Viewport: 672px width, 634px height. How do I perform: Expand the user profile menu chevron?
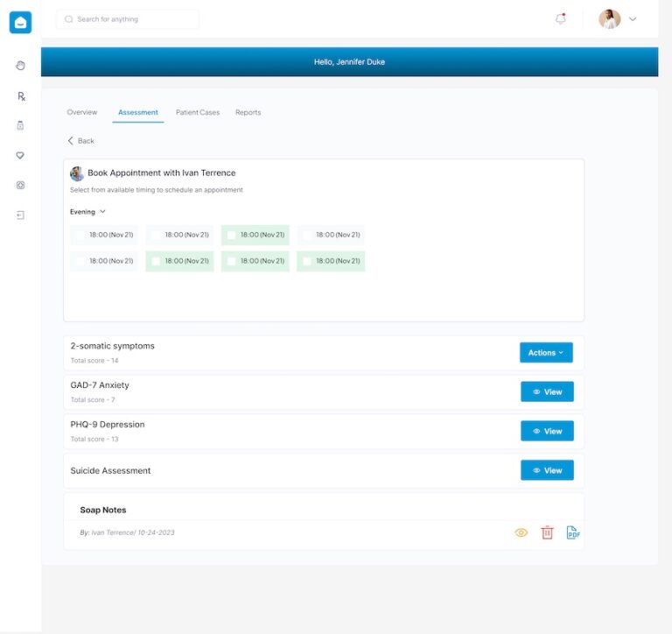[633, 19]
